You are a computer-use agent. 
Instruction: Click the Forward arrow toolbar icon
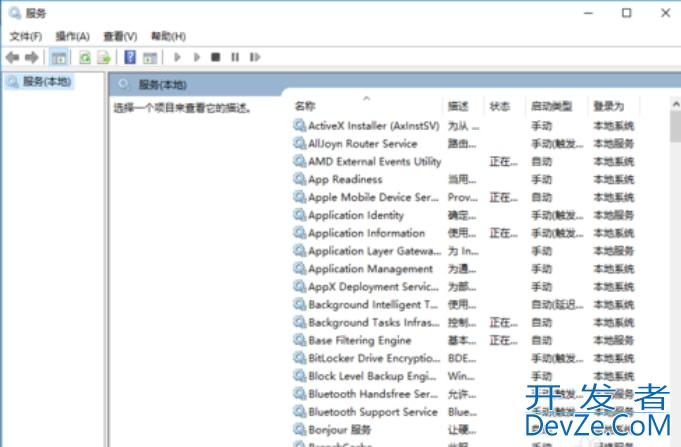click(31, 57)
